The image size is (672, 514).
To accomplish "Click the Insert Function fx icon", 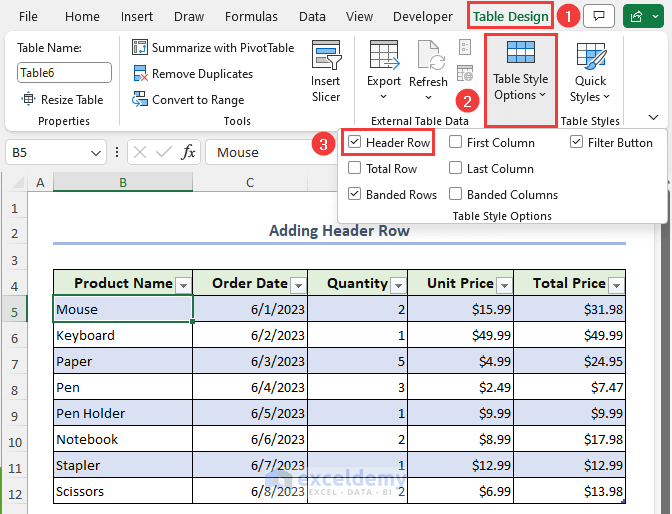I will pyautogui.click(x=188, y=152).
